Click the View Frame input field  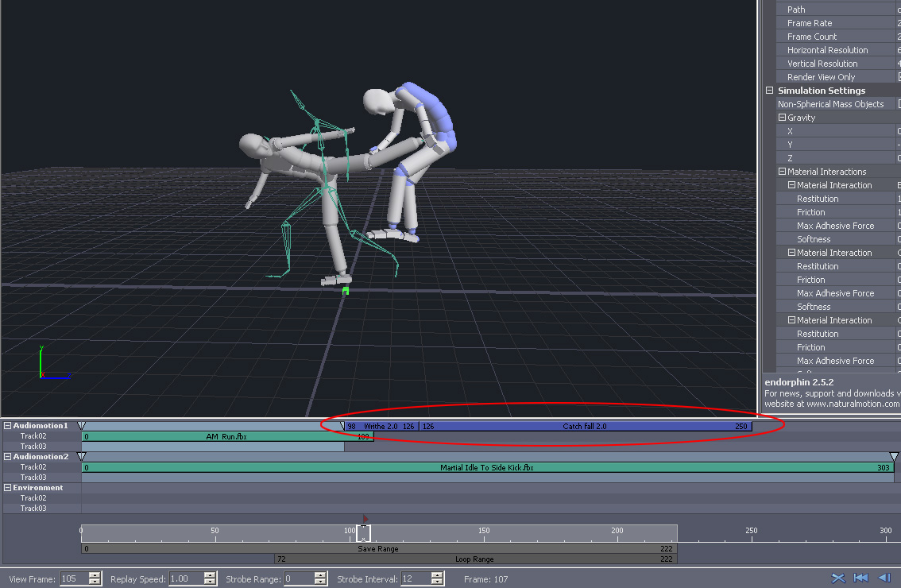pos(74,578)
